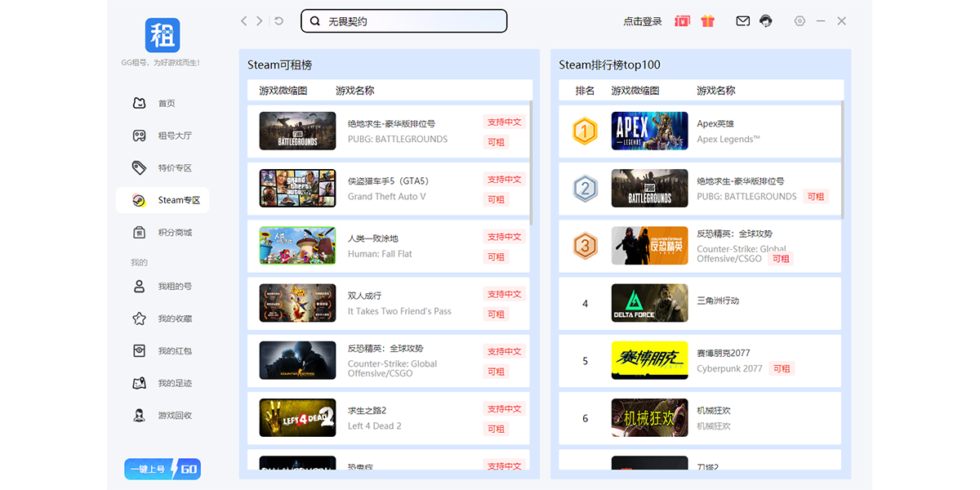The image size is (980, 490).
Task: Click 可租 tag beside Cyberpunk 2077
Action: click(x=782, y=368)
